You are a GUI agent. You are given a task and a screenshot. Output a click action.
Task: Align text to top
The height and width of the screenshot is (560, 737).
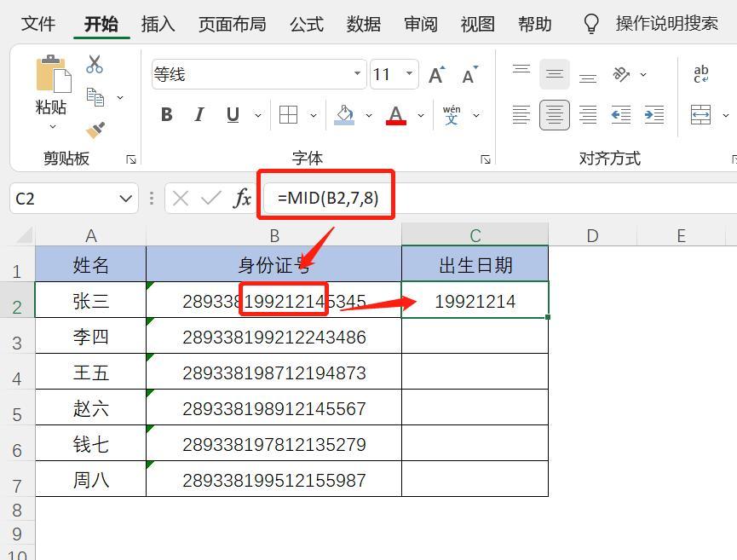pos(521,71)
